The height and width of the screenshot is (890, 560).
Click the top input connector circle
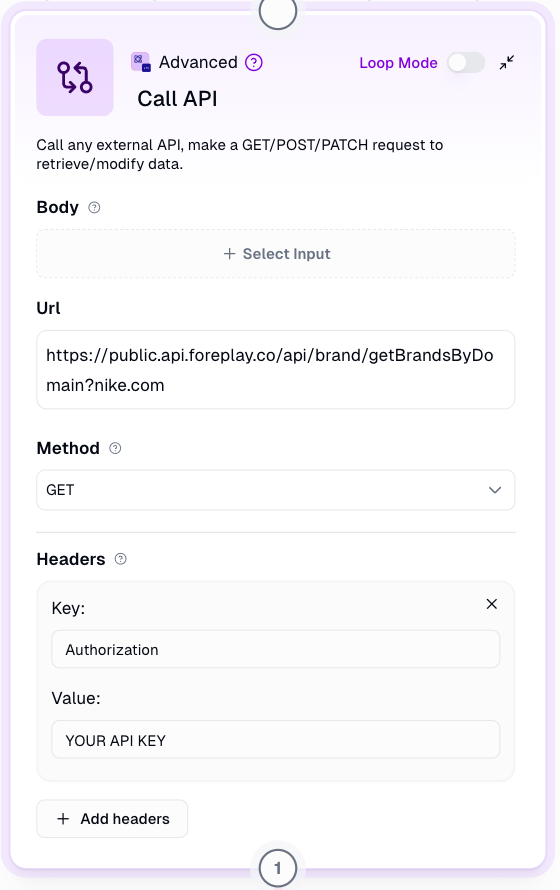pyautogui.click(x=278, y=10)
